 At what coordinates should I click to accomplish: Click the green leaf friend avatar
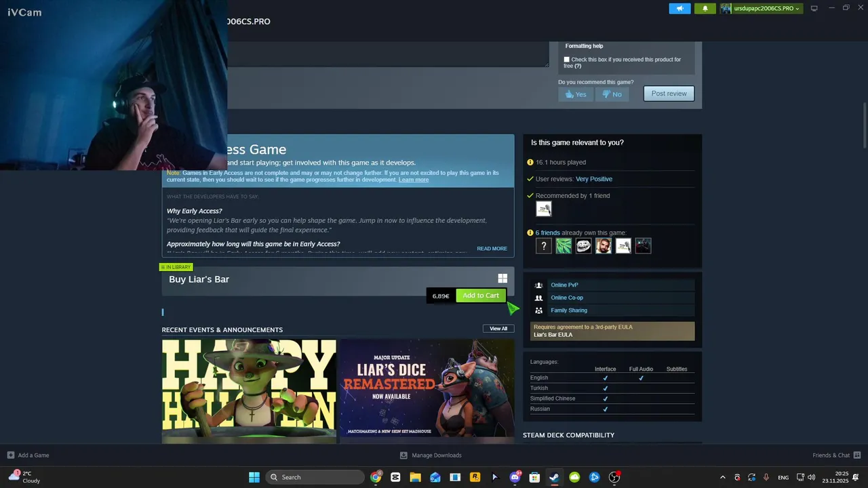[564, 246]
